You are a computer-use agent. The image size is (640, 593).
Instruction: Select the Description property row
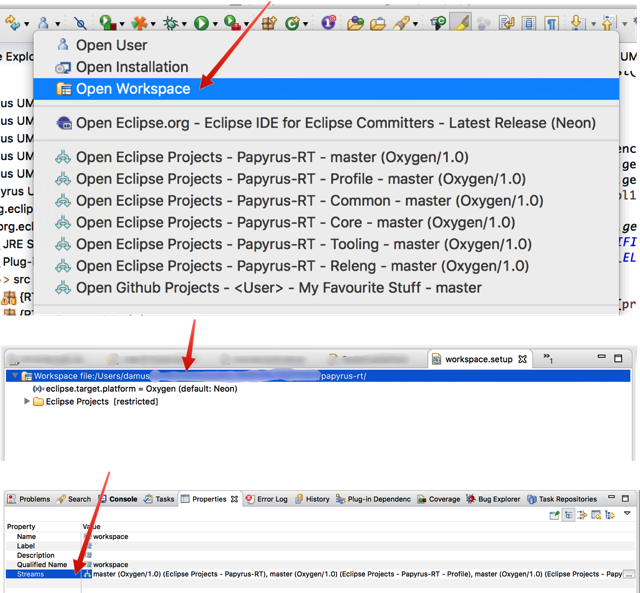point(320,555)
